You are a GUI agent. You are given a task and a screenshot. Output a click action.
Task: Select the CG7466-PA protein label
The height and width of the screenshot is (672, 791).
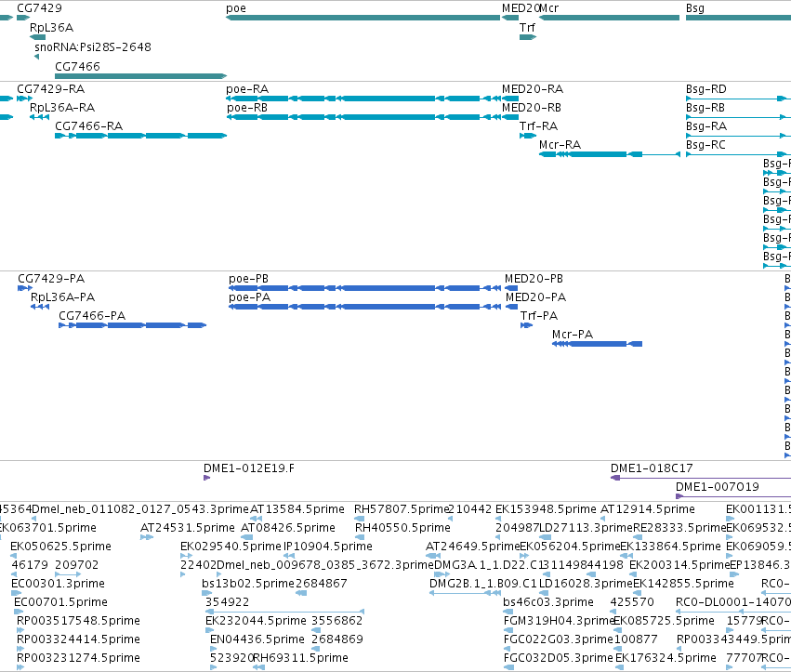(92, 316)
